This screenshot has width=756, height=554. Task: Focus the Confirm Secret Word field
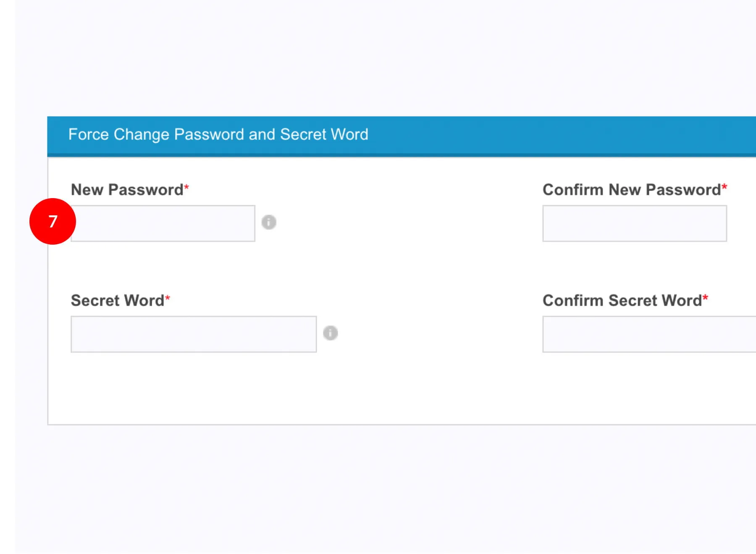[x=649, y=334]
